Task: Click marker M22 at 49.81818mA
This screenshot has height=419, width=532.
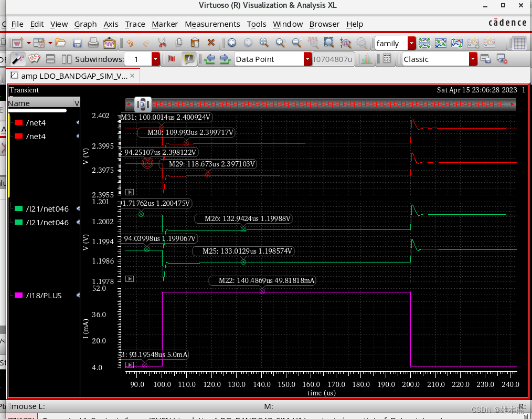Action: click(262, 291)
